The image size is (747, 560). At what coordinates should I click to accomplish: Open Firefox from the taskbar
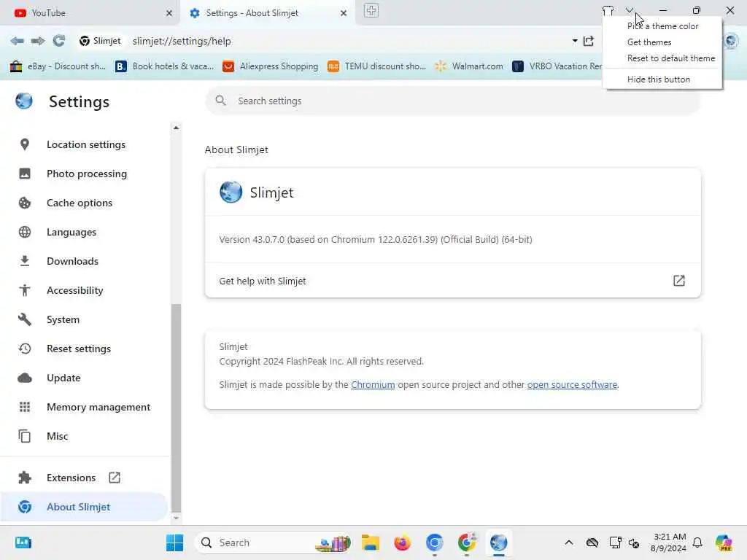click(403, 542)
